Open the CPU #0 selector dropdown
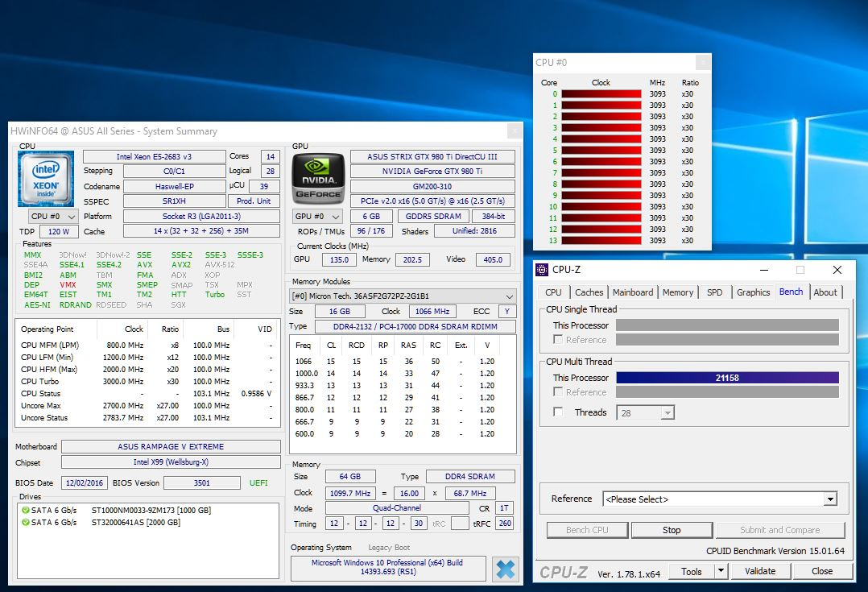 (x=53, y=217)
